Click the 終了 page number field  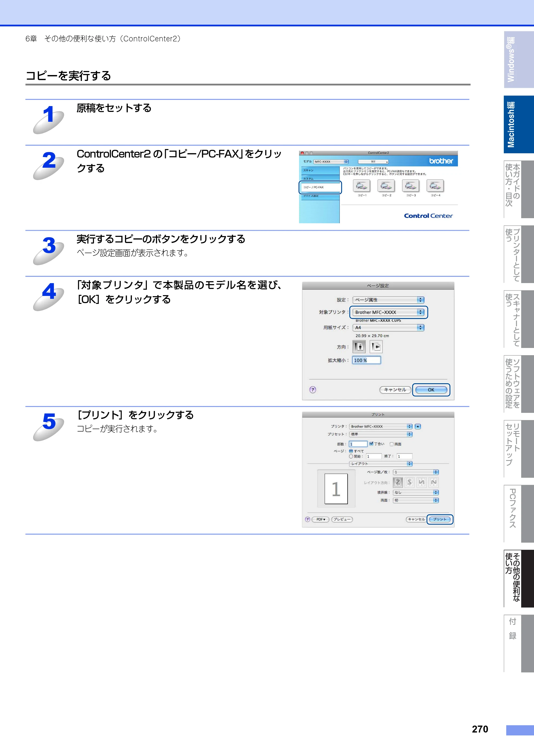(404, 456)
